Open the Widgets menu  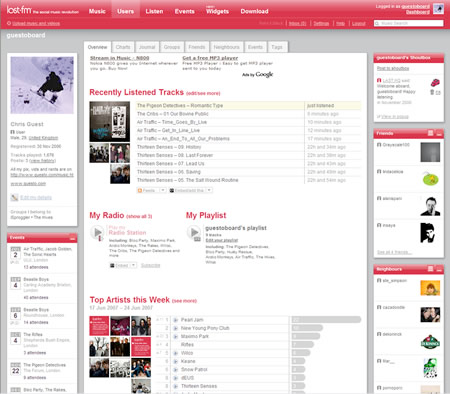pos(217,11)
